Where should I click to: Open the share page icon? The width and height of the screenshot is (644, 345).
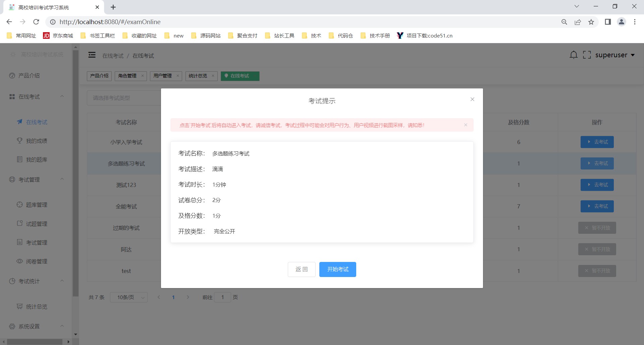(578, 22)
